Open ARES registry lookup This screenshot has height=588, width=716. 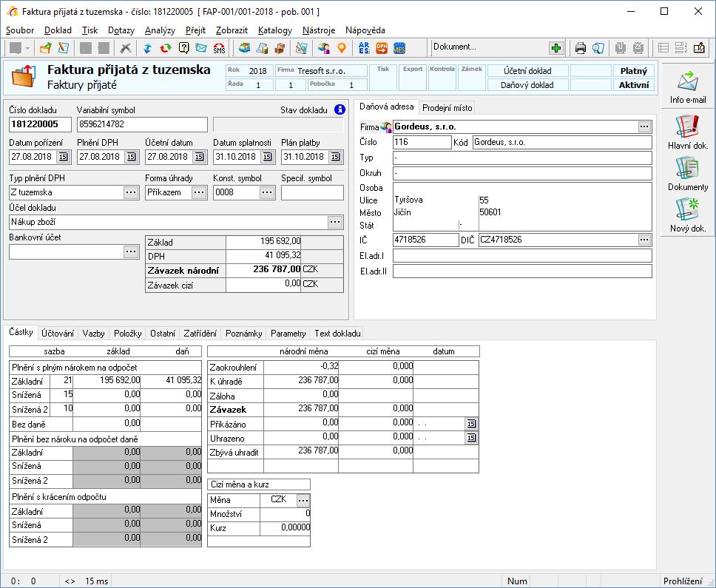click(x=364, y=48)
